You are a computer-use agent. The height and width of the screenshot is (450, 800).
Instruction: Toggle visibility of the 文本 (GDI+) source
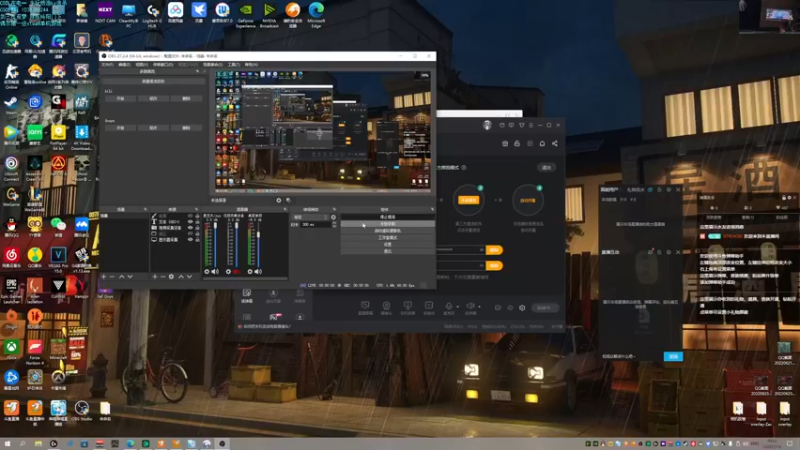click(x=190, y=222)
